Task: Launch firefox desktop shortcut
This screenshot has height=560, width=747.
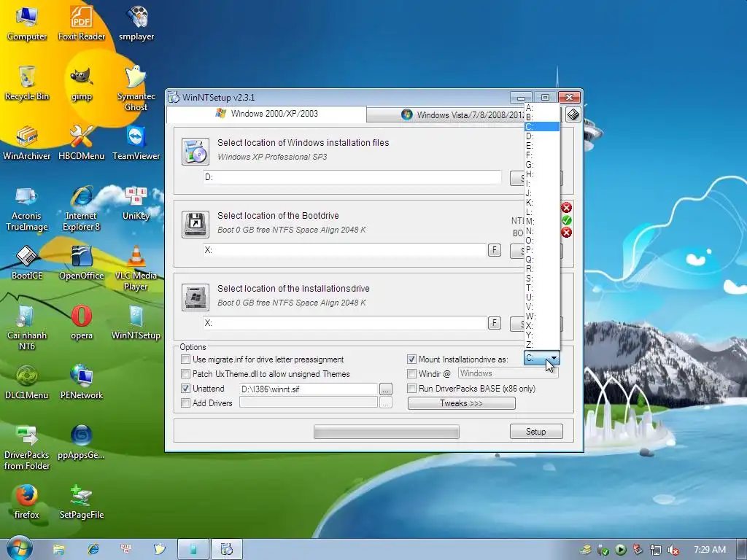Action: tap(27, 502)
